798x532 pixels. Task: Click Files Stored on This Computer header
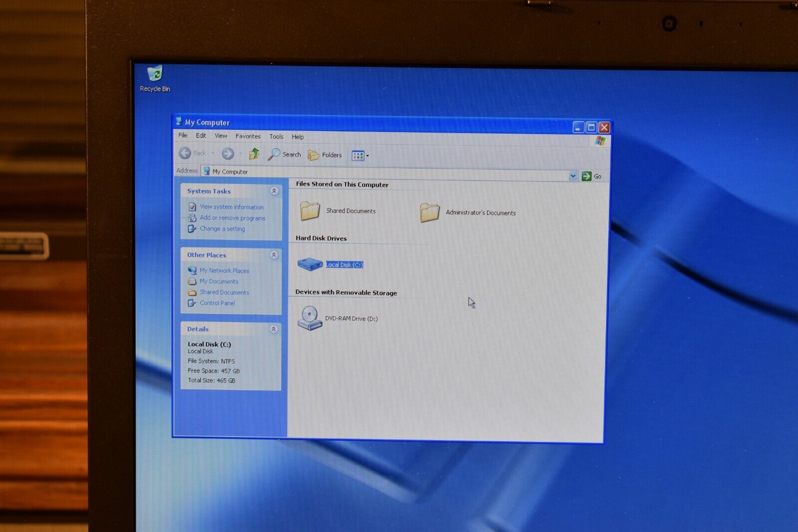(x=342, y=184)
